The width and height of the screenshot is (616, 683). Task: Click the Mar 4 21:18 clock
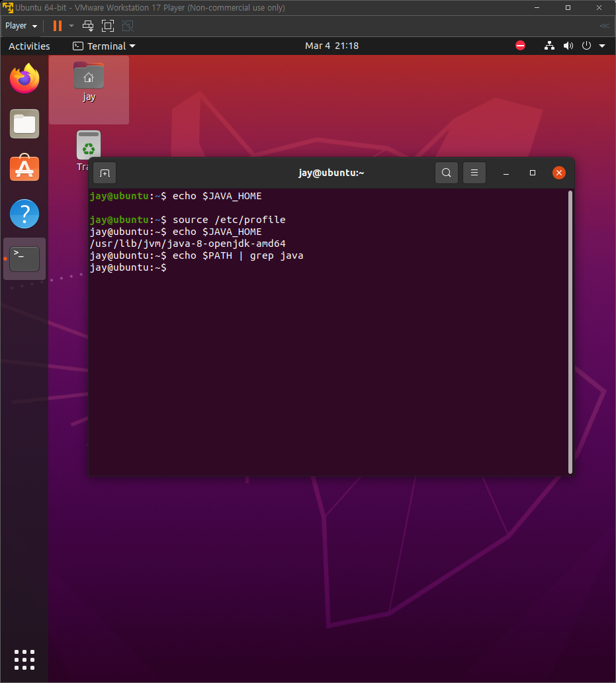pyautogui.click(x=331, y=46)
